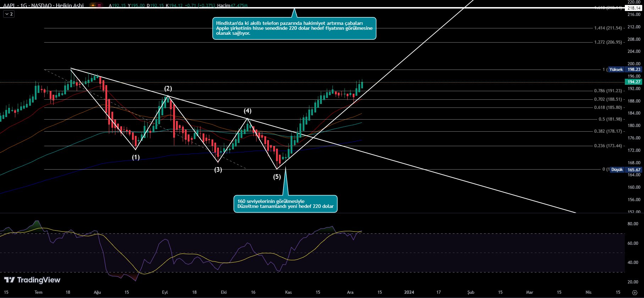Viewport: 644px width, 298px height.
Task: Click the 2024 label on time axis
Action: tap(409, 292)
